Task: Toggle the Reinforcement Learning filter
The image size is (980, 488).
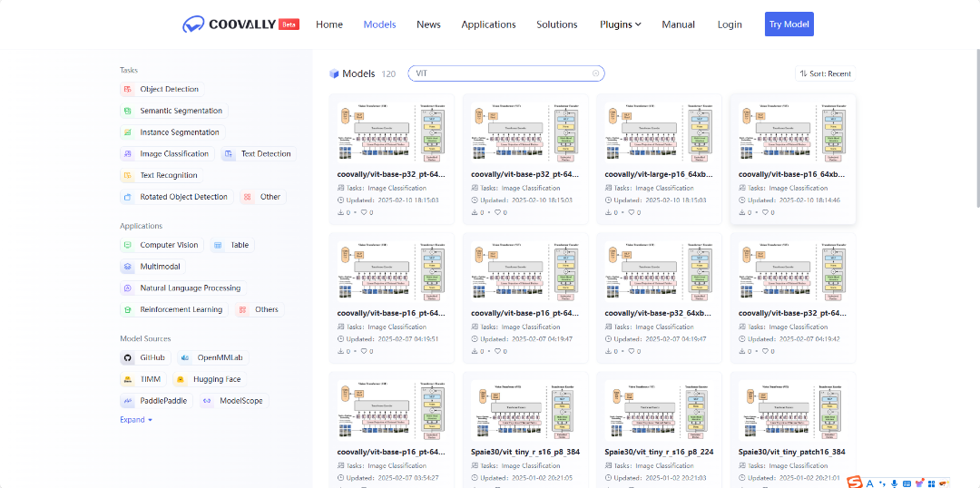Action: tap(174, 310)
